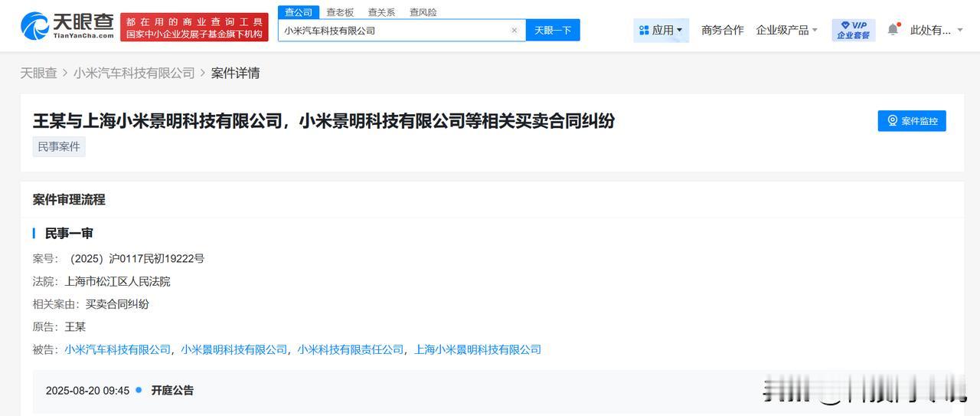Click the court name 上海市松江区人民法院
The width and height of the screenshot is (980, 416).
(117, 281)
